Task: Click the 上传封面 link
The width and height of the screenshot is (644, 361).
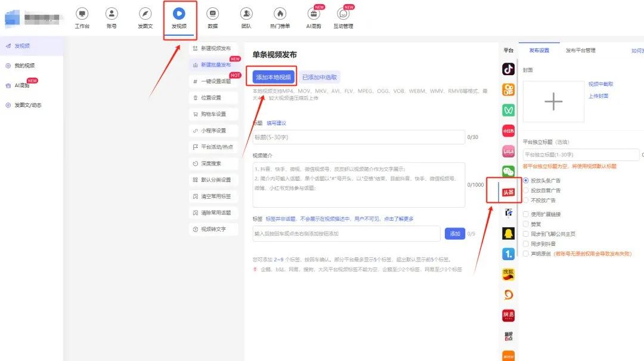Action: point(598,96)
